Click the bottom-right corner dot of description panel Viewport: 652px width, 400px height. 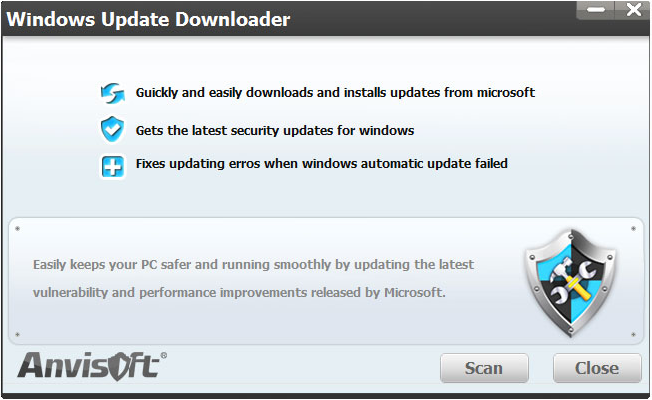coord(634,334)
